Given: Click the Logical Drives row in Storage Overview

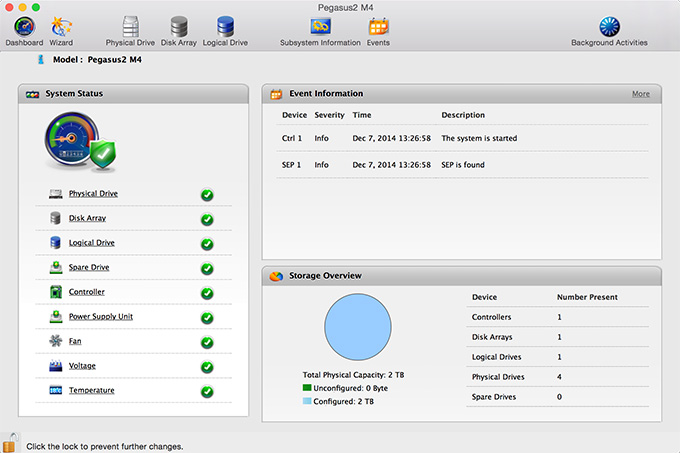Looking at the screenshot, I should 558,357.
